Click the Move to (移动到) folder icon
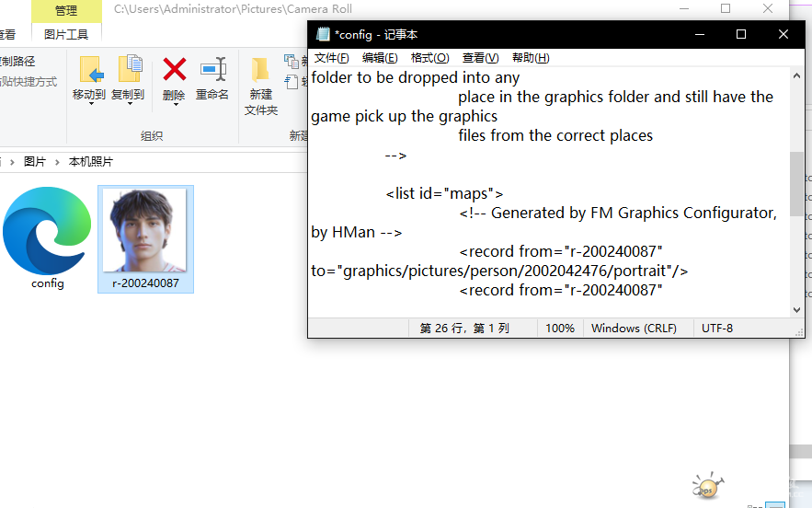Image resolution: width=812 pixels, height=508 pixels. click(90, 70)
